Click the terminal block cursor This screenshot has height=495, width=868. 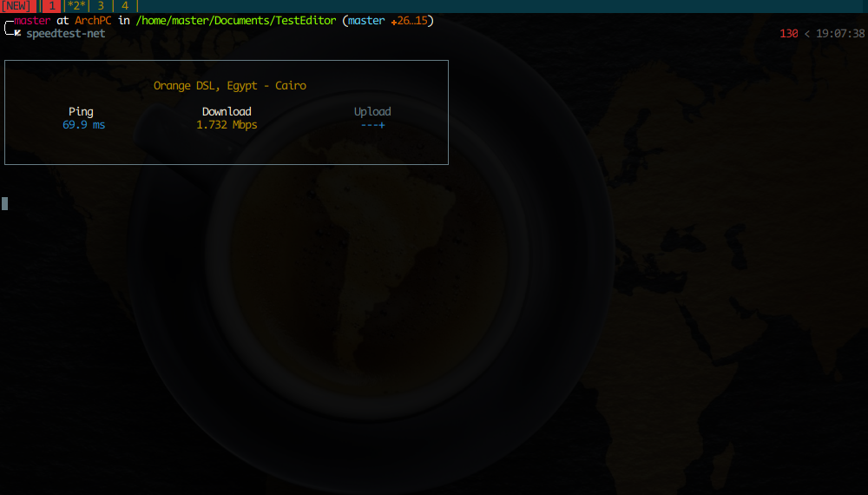pyautogui.click(x=5, y=203)
